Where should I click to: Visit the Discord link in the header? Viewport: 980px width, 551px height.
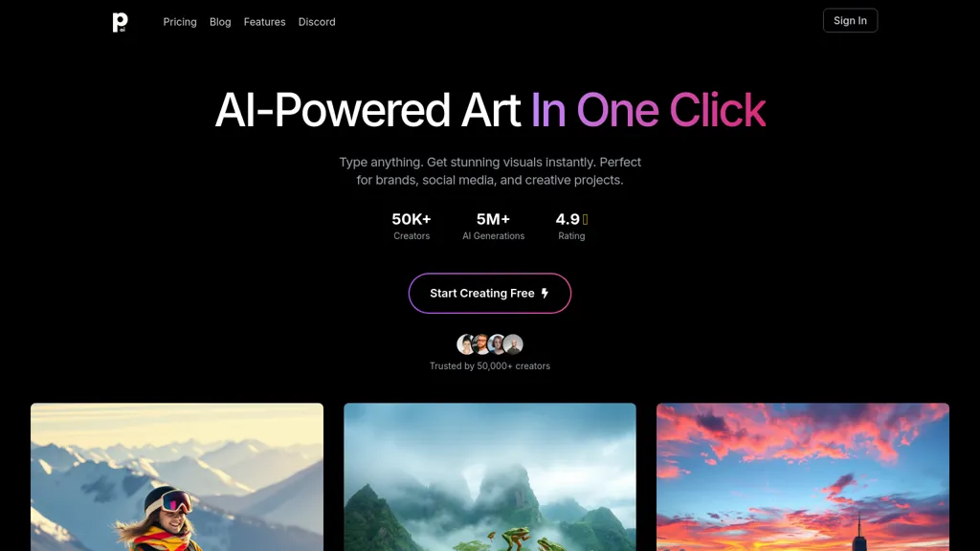point(317,22)
